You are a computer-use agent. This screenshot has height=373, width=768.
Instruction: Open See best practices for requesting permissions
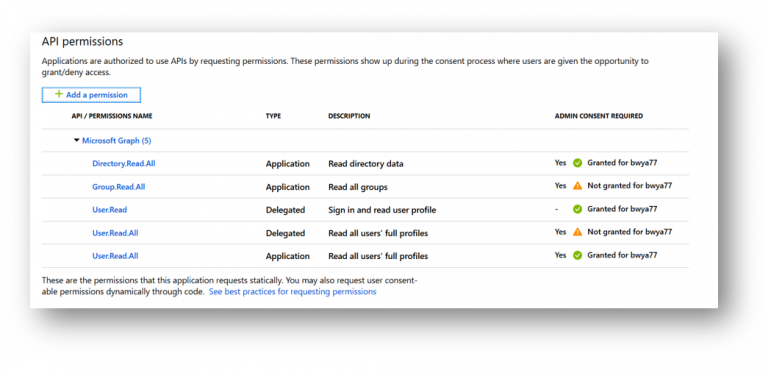tap(292, 292)
